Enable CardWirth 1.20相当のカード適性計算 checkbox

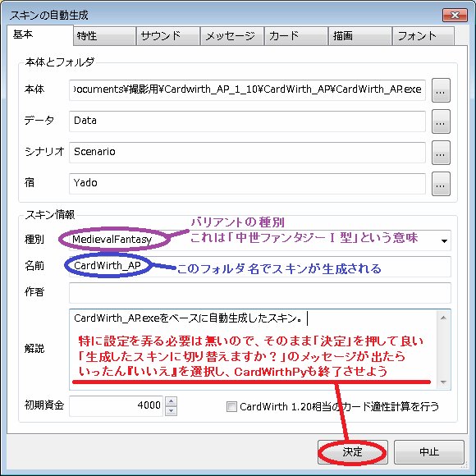point(231,406)
